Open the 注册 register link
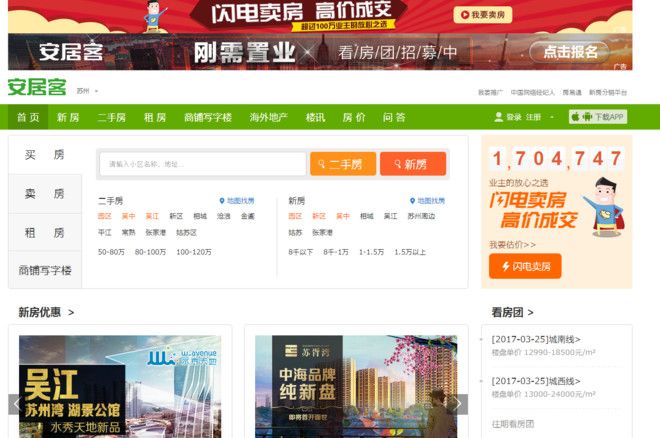Viewport: 660px width, 438px height. point(533,117)
